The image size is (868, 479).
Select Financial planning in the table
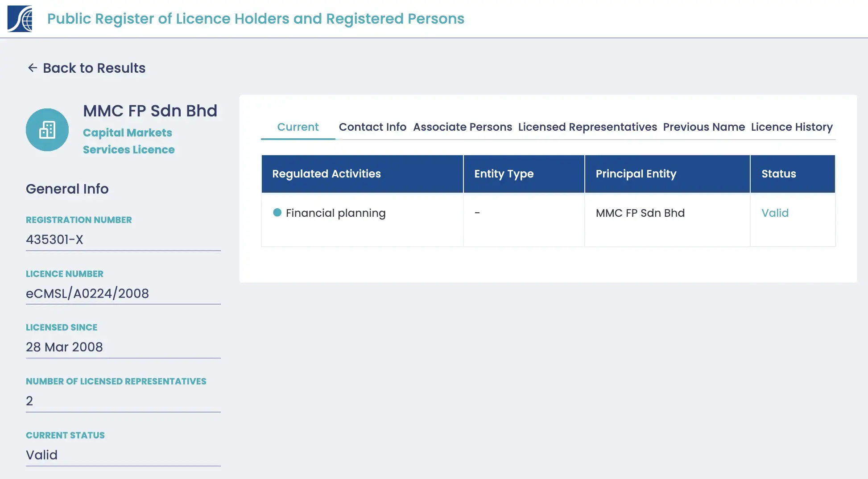335,213
